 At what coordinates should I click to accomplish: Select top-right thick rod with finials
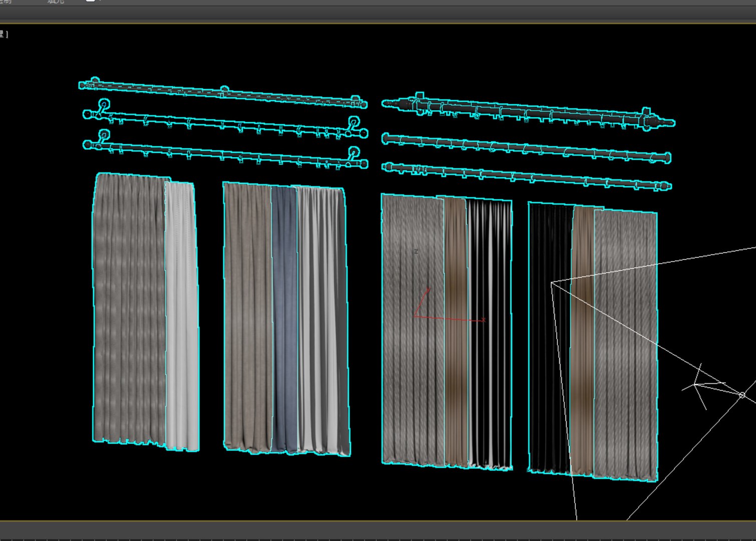pyautogui.click(x=528, y=112)
